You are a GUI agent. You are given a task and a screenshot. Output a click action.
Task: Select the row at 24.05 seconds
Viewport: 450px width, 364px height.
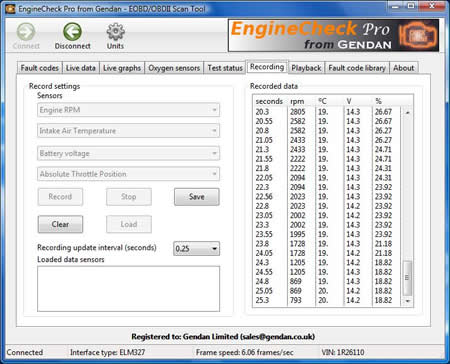coord(327,253)
